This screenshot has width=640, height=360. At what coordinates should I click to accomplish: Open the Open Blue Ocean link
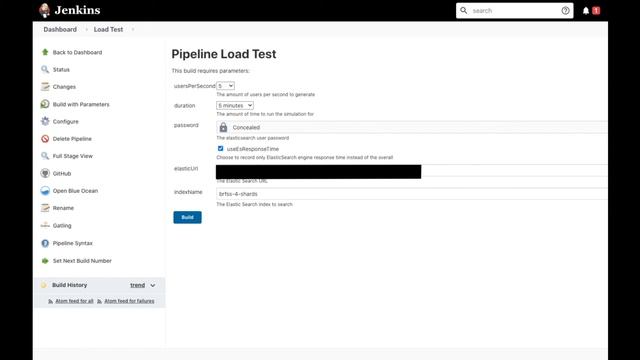point(76,191)
